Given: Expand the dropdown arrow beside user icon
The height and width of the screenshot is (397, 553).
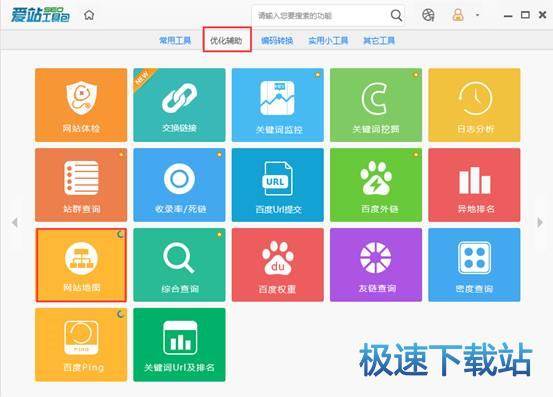Looking at the screenshot, I should pyautogui.click(x=478, y=15).
